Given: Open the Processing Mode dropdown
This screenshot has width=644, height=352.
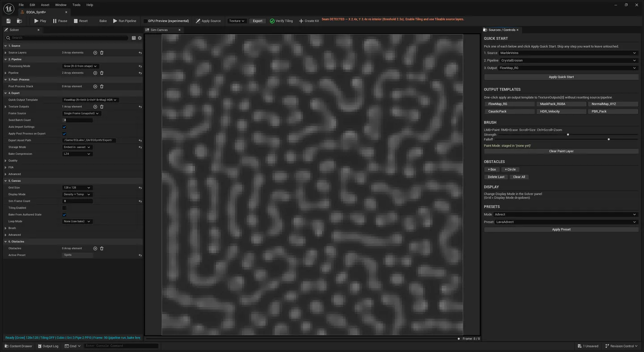Looking at the screenshot, I should tap(80, 66).
